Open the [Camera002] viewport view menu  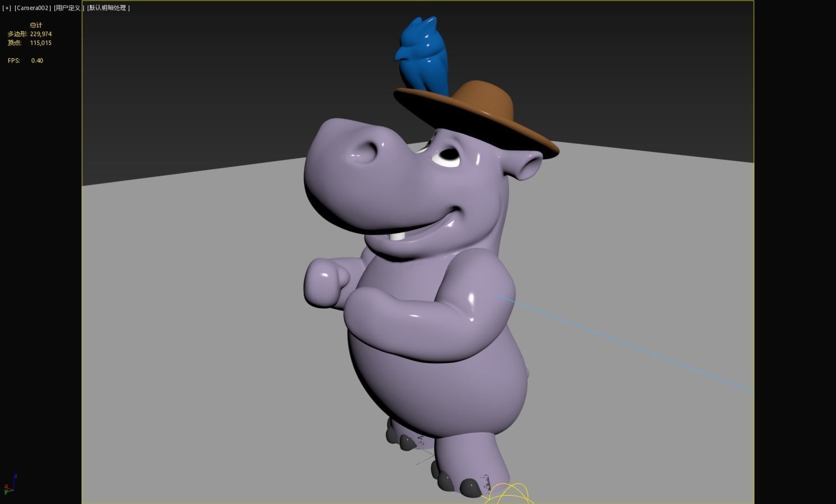click(33, 8)
